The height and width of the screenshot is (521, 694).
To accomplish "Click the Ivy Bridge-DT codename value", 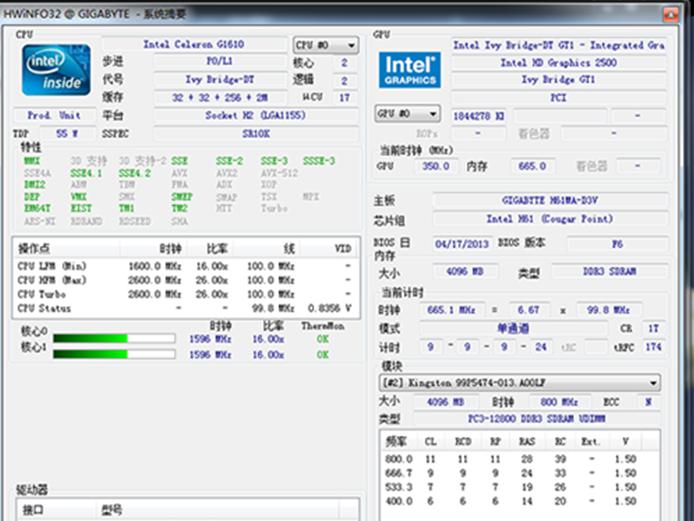I will tap(220, 80).
